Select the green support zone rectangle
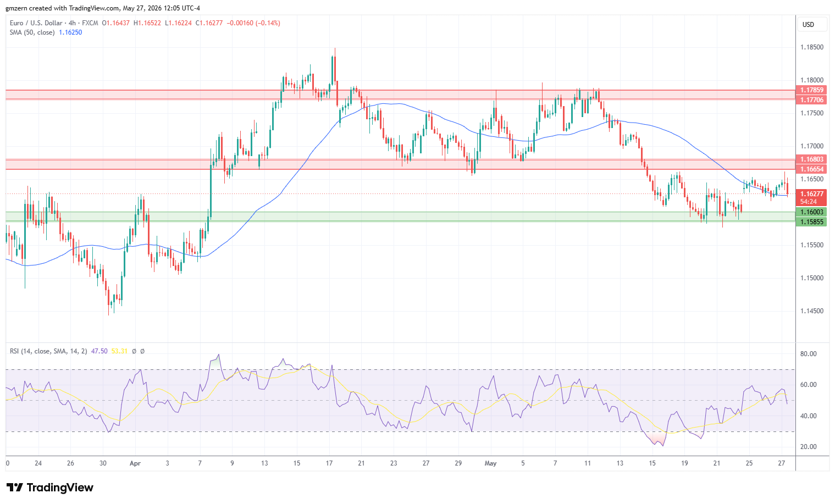 click(x=400, y=217)
